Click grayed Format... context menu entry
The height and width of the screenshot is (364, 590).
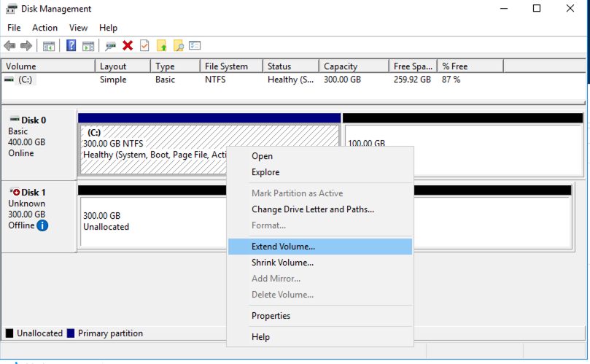[320, 225]
